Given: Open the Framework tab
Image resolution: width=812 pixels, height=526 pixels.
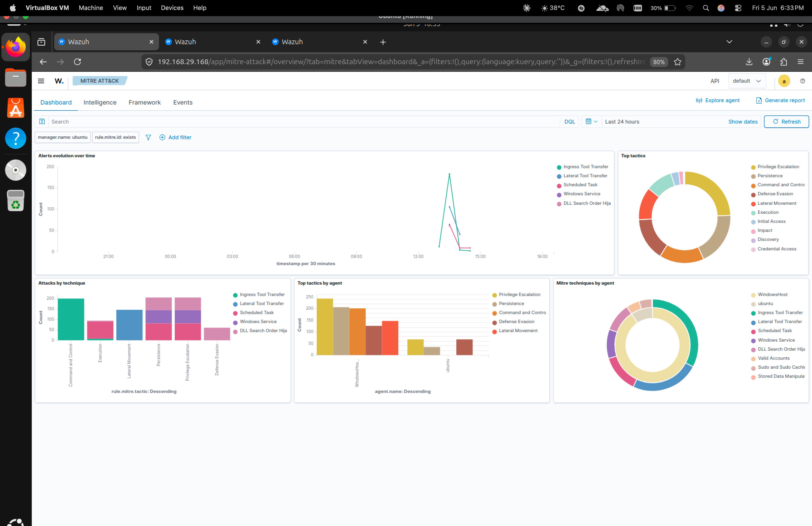Looking at the screenshot, I should [145, 102].
